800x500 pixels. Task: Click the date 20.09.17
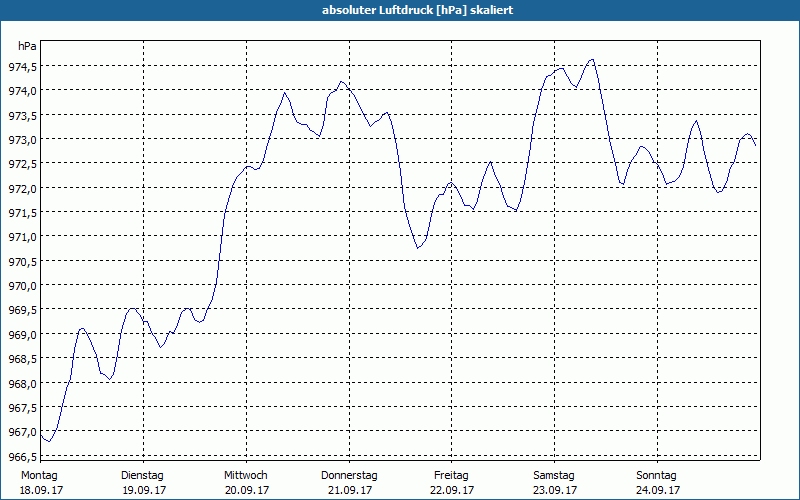(x=247, y=490)
